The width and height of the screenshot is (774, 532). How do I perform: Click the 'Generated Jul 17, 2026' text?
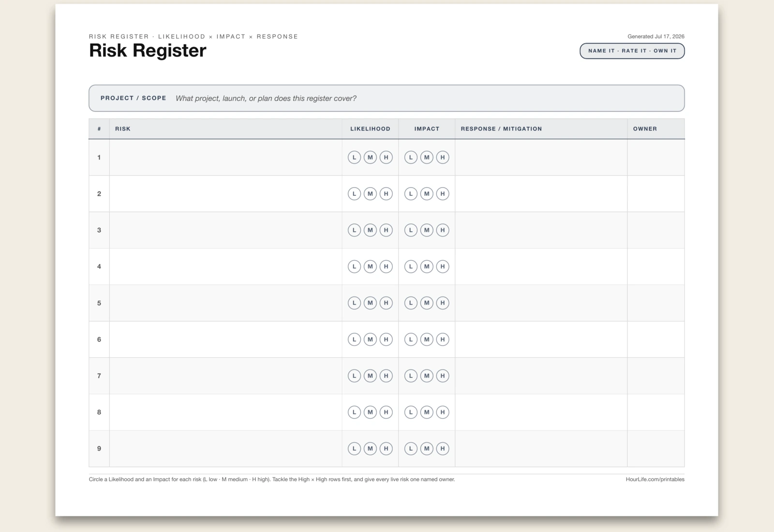(656, 36)
